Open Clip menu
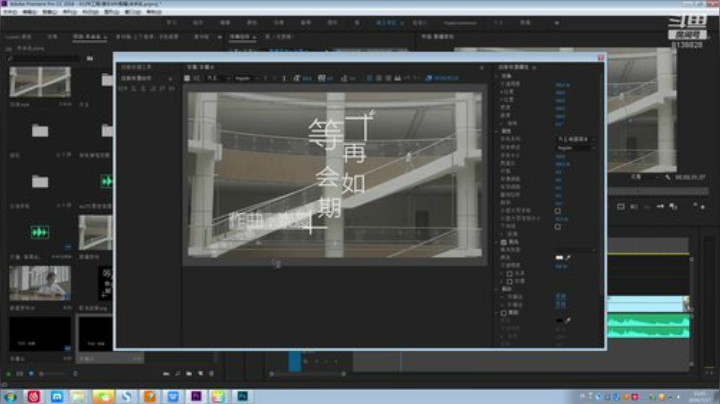Viewport: 720px width, 404px height. click(x=50, y=12)
